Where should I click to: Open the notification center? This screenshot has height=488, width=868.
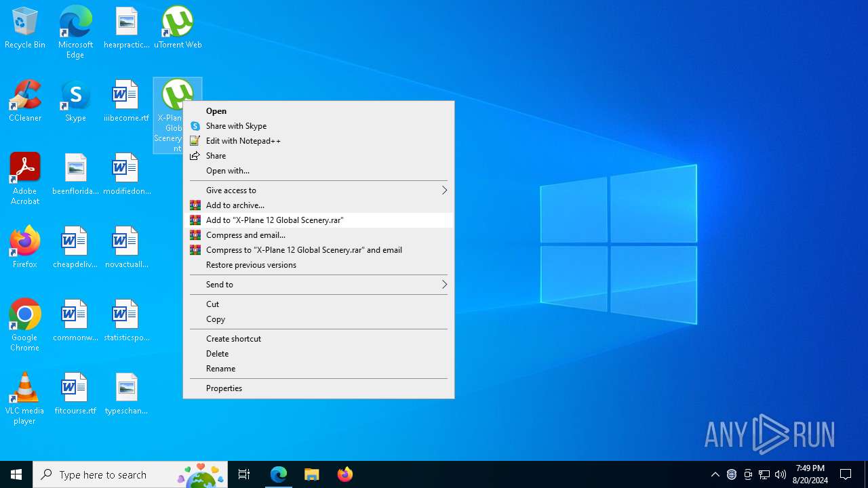[x=846, y=474]
